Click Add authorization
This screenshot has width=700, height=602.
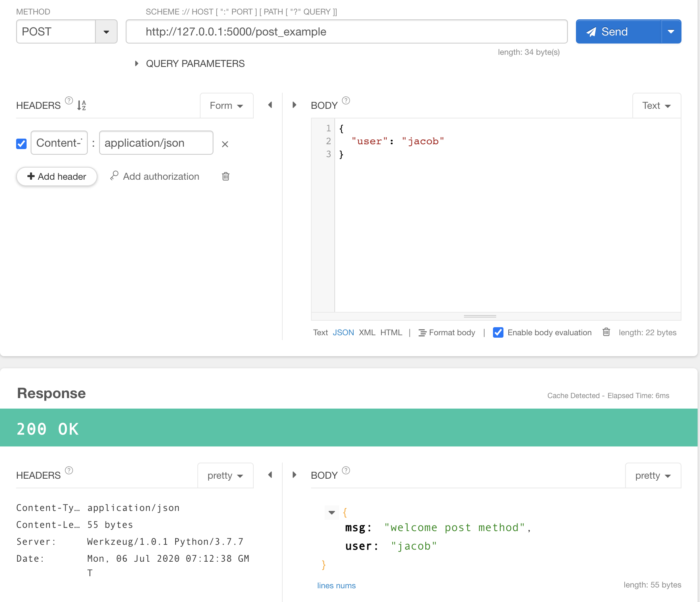point(155,176)
